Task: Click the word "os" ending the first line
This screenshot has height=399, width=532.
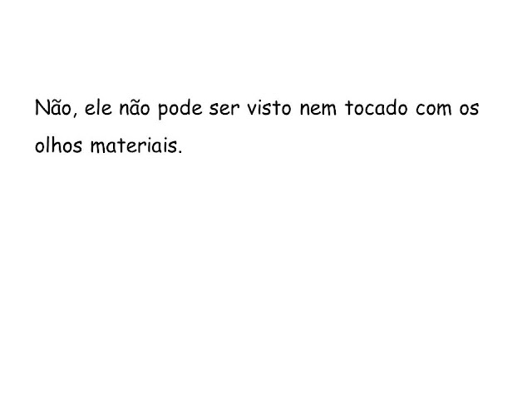Action: tap(469, 109)
